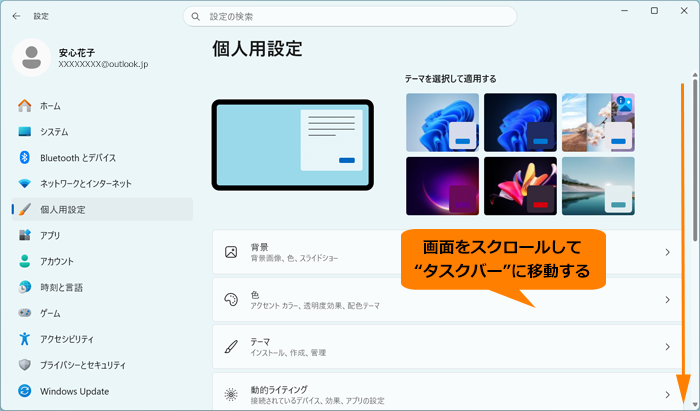700x411 pixels.
Task: Open 背景 settings row
Action: tap(447, 252)
